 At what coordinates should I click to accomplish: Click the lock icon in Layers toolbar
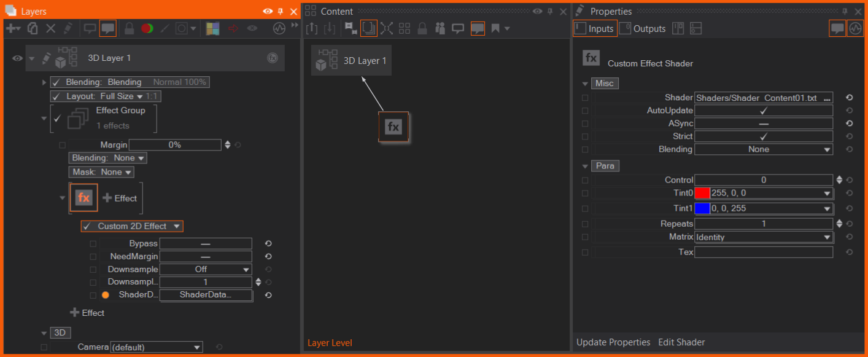(130, 28)
